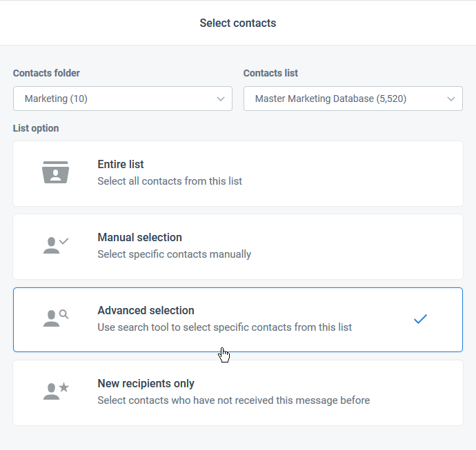Click the chevron arrow in Contacts folder box
This screenshot has height=450, width=476.
pyautogui.click(x=221, y=99)
